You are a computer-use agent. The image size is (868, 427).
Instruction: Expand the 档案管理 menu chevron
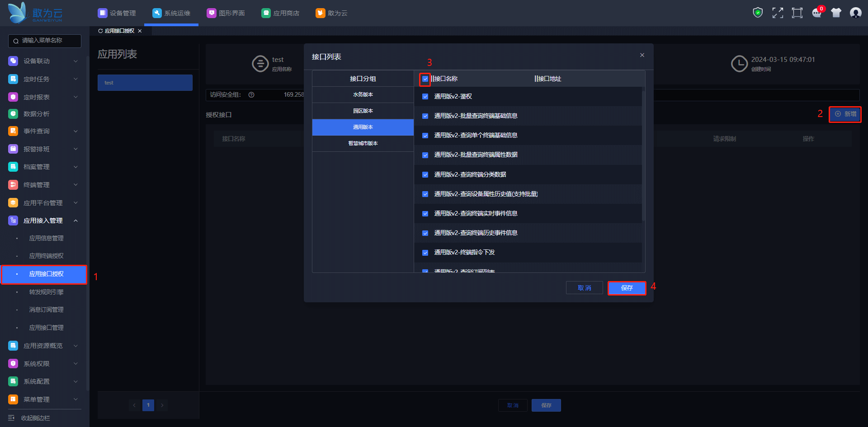tap(75, 167)
